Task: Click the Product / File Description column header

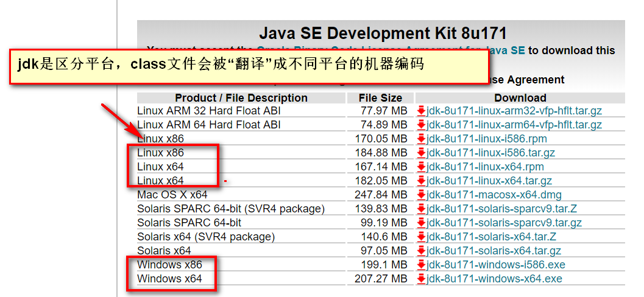Action: tap(241, 98)
